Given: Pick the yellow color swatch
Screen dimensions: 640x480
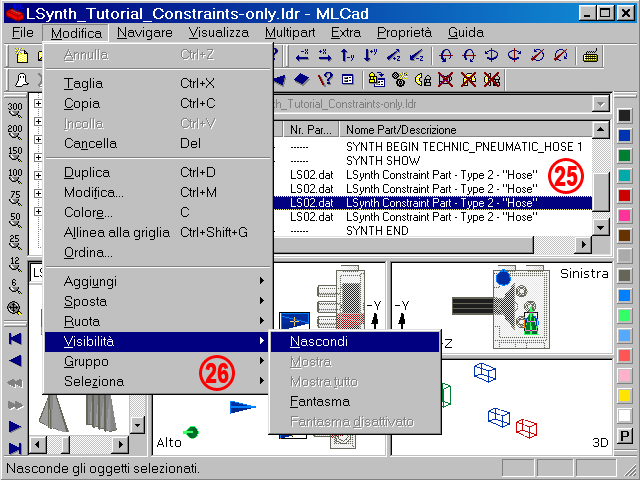Looking at the screenshot, I should click(624, 396).
